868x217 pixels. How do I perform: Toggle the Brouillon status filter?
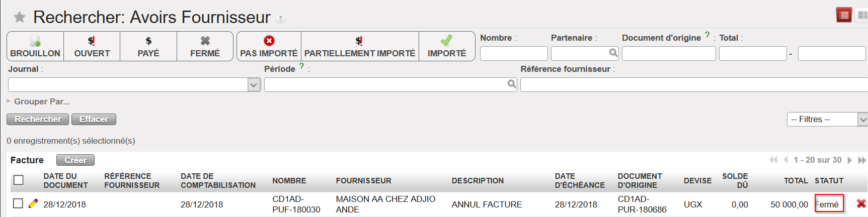(x=35, y=46)
